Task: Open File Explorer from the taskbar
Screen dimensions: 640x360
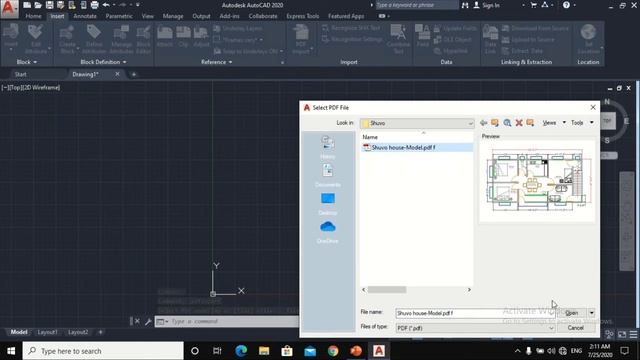Action: tap(264, 351)
